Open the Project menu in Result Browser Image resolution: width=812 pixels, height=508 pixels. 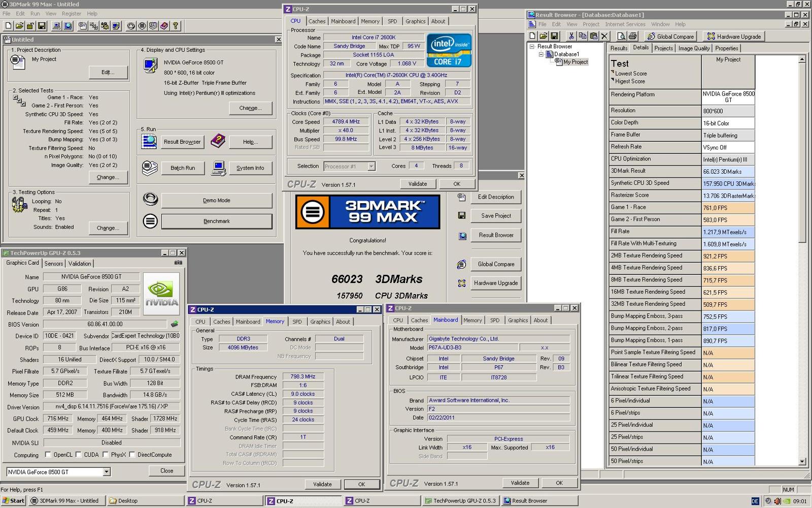pyautogui.click(x=591, y=24)
